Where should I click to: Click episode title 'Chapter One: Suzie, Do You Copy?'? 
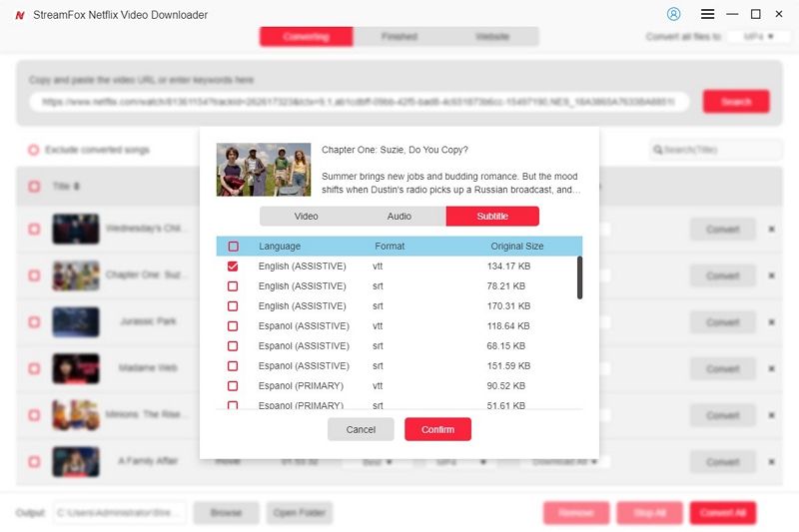tap(395, 150)
